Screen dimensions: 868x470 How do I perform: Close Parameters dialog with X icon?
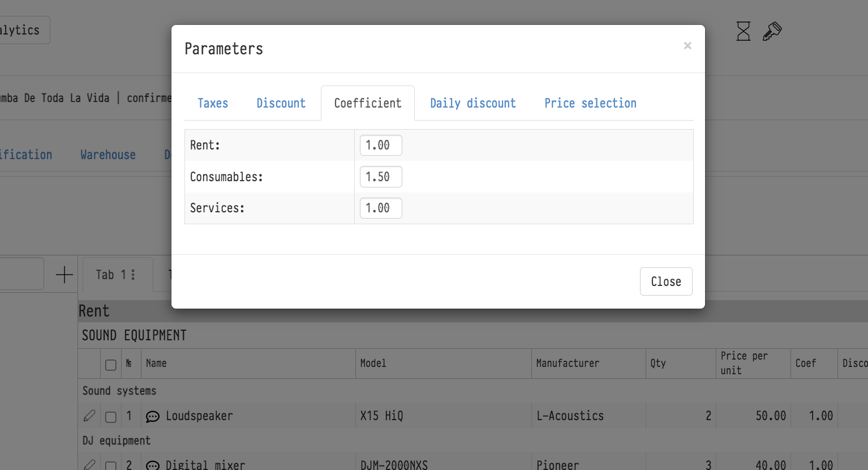[687, 46]
